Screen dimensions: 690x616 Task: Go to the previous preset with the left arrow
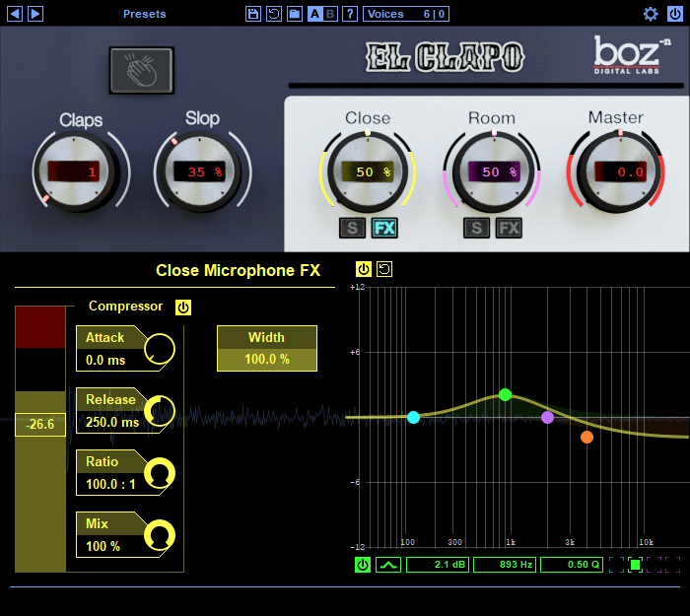(15, 14)
